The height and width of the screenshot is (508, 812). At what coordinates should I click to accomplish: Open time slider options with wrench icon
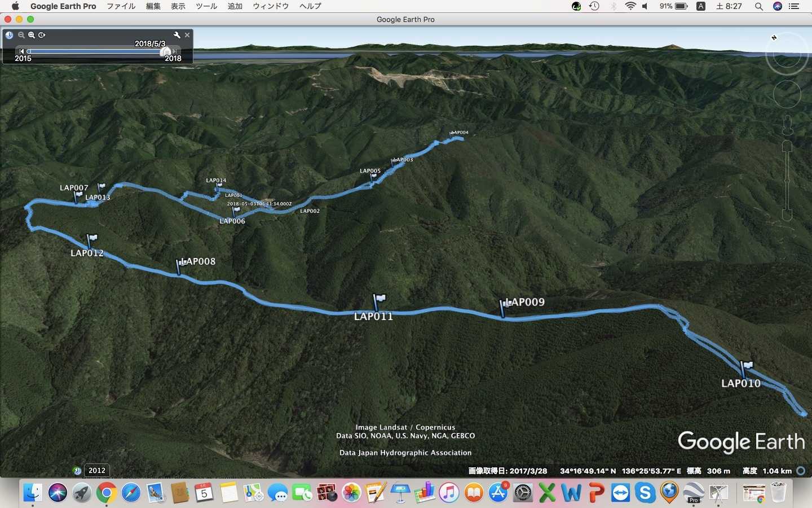coord(176,35)
